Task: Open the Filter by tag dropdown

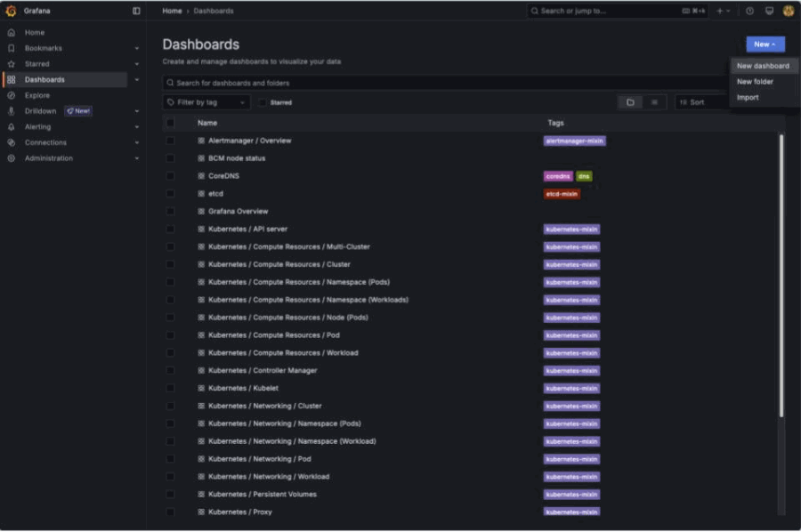Action: click(206, 102)
